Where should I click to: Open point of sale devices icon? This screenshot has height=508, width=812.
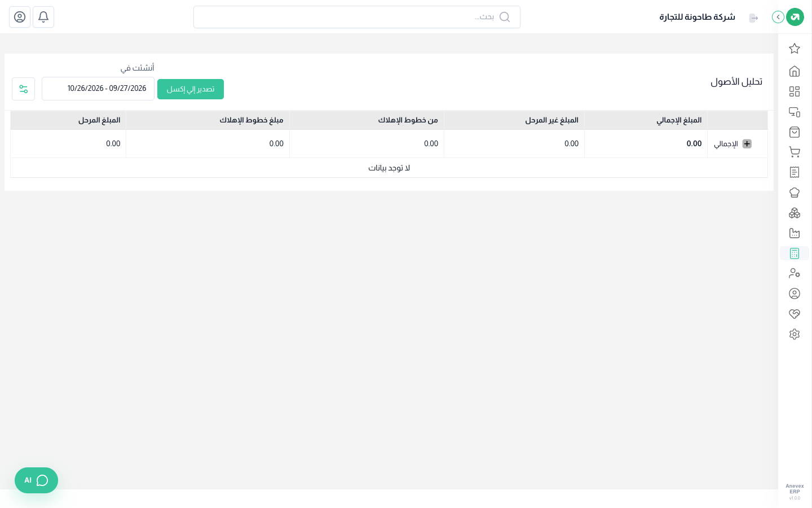point(795,112)
